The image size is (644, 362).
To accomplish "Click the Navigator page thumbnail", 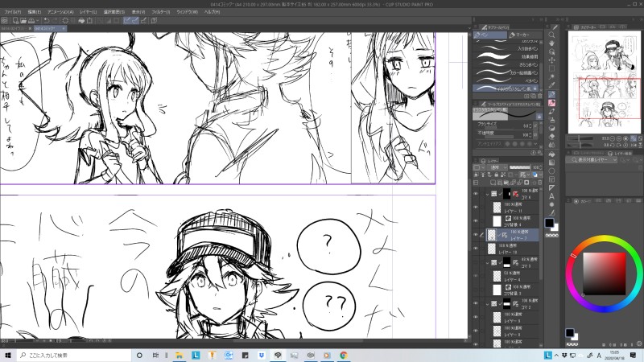I will 605,82.
